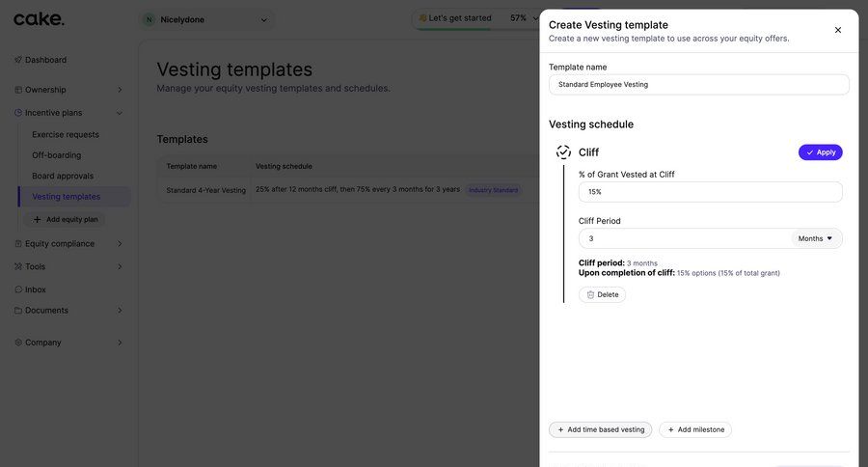
Task: Click Add equity plan button
Action: (x=66, y=219)
